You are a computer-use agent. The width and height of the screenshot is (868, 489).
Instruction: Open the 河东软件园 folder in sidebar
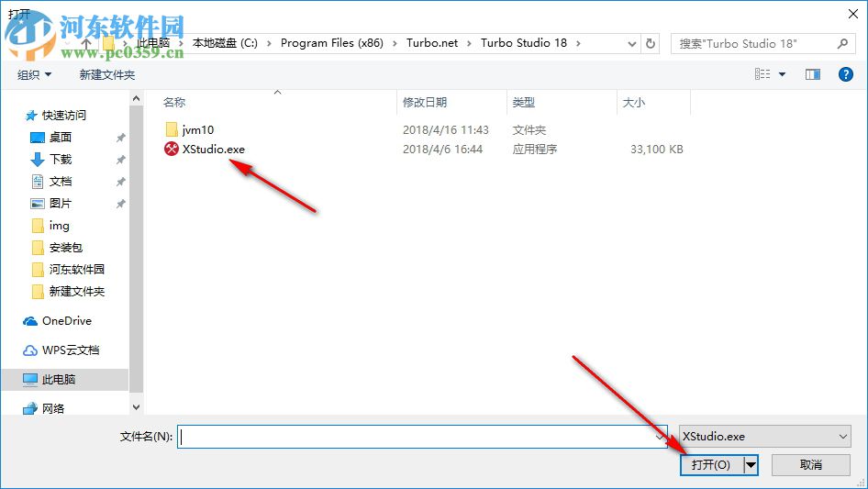(x=76, y=270)
